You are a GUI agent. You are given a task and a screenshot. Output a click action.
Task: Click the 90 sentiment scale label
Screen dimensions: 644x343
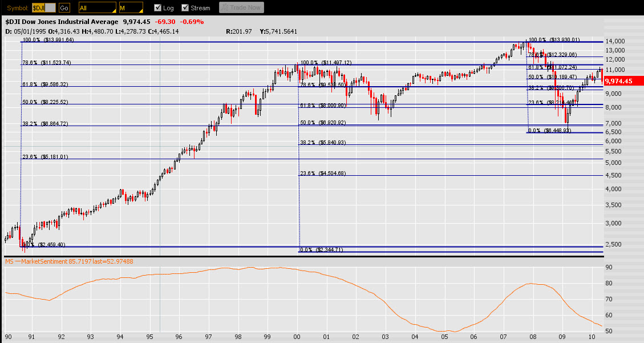pos(609,267)
